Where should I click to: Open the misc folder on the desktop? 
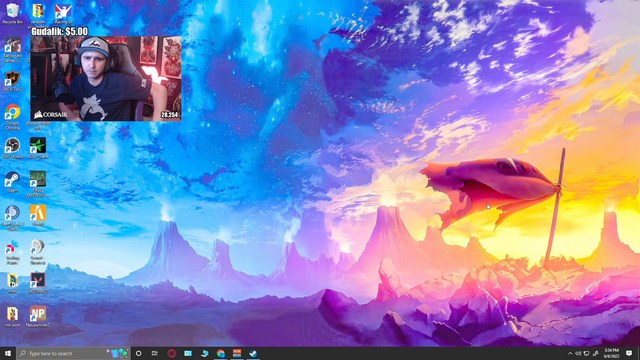tap(13, 282)
